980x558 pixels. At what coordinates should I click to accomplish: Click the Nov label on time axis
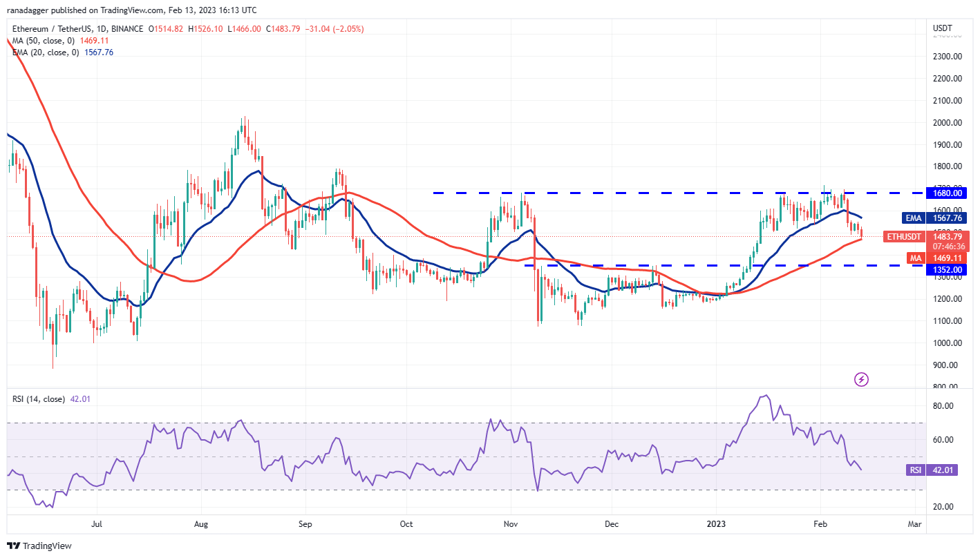click(x=510, y=524)
